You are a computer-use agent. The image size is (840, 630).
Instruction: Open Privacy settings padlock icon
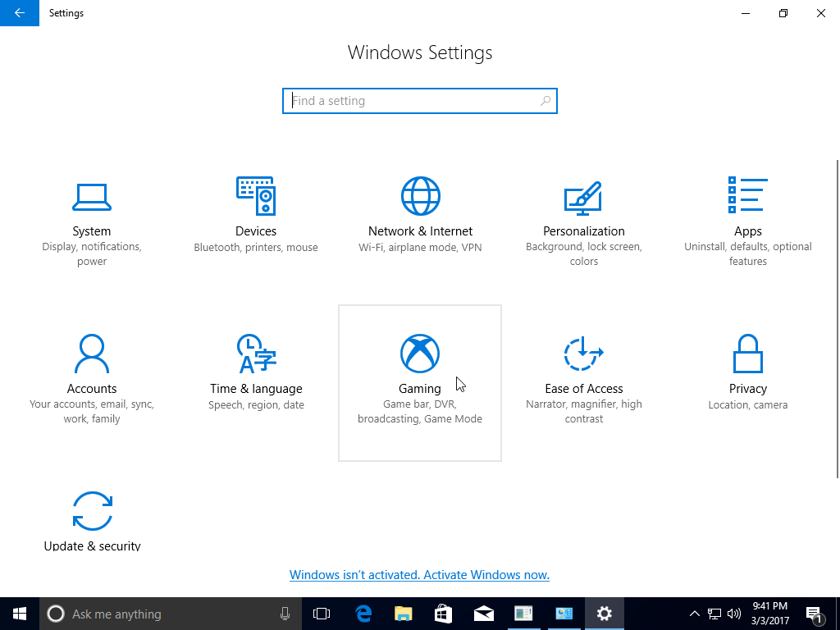coord(748,354)
